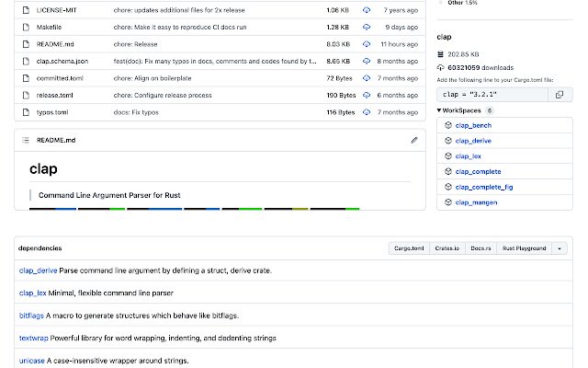Click the file icon in the README.md file row
The image size is (588, 368).
point(26,44)
